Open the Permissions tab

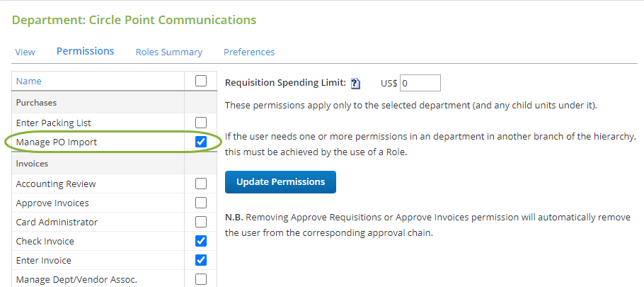tap(86, 51)
